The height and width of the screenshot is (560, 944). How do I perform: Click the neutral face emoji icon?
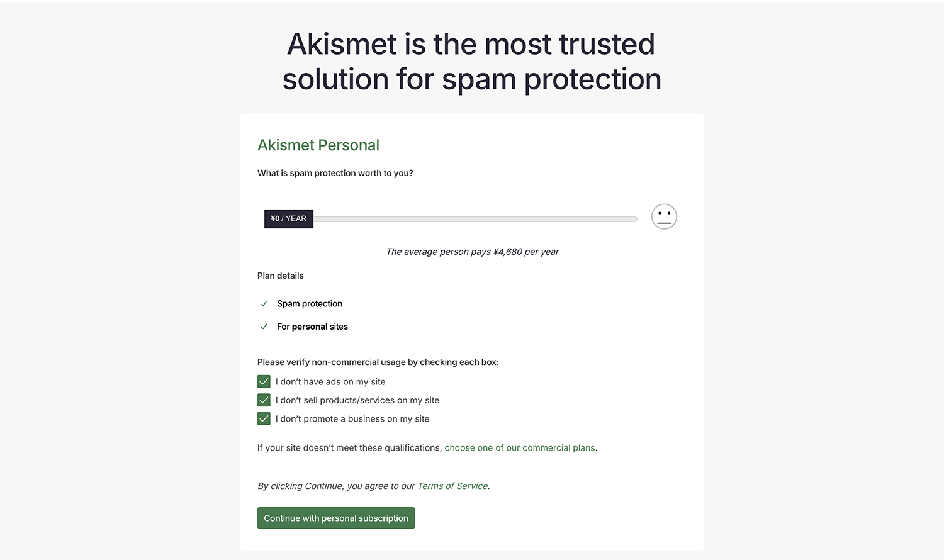coord(664,216)
